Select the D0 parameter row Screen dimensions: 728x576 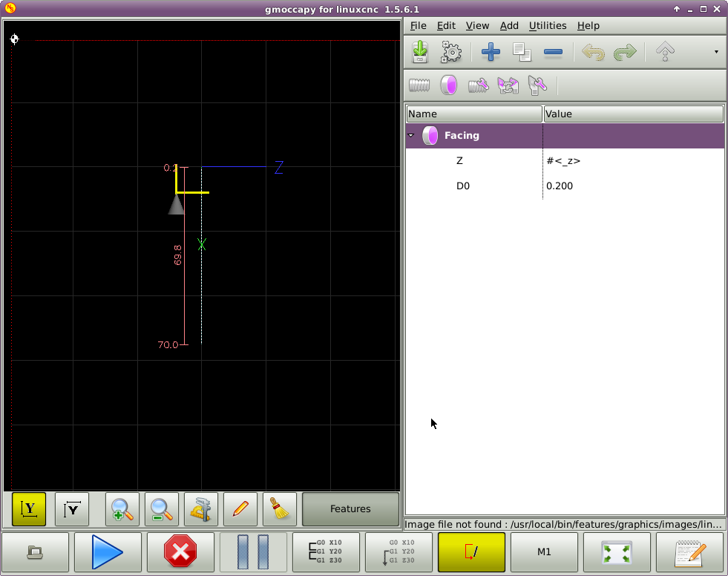click(x=565, y=186)
